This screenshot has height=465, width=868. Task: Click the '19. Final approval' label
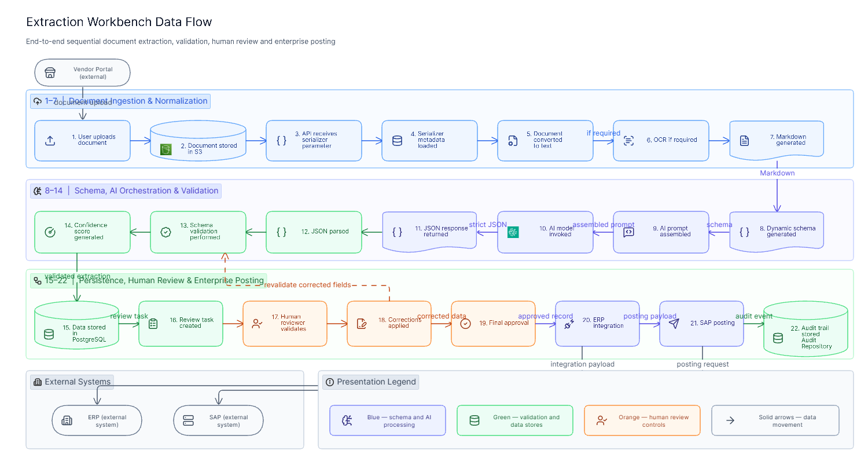click(x=504, y=323)
